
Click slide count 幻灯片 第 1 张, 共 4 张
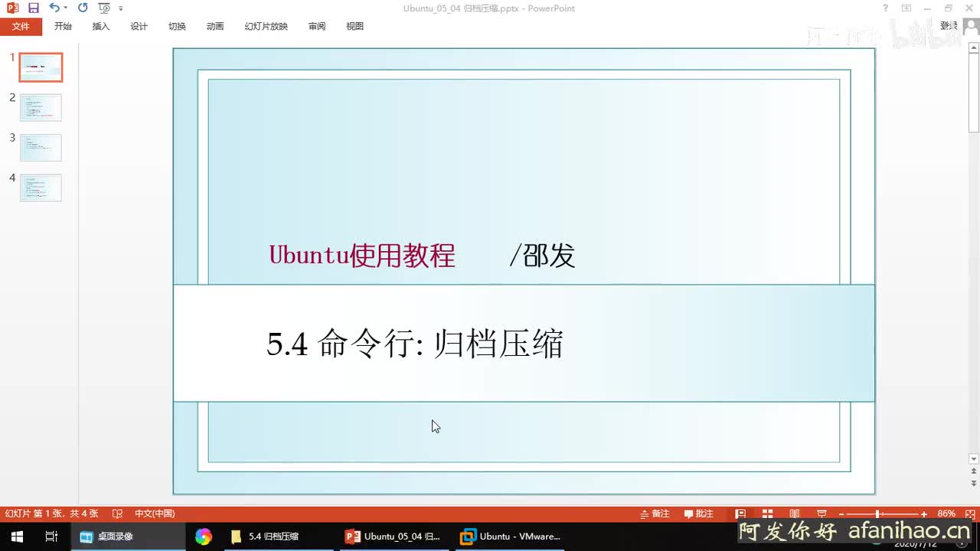pyautogui.click(x=52, y=514)
